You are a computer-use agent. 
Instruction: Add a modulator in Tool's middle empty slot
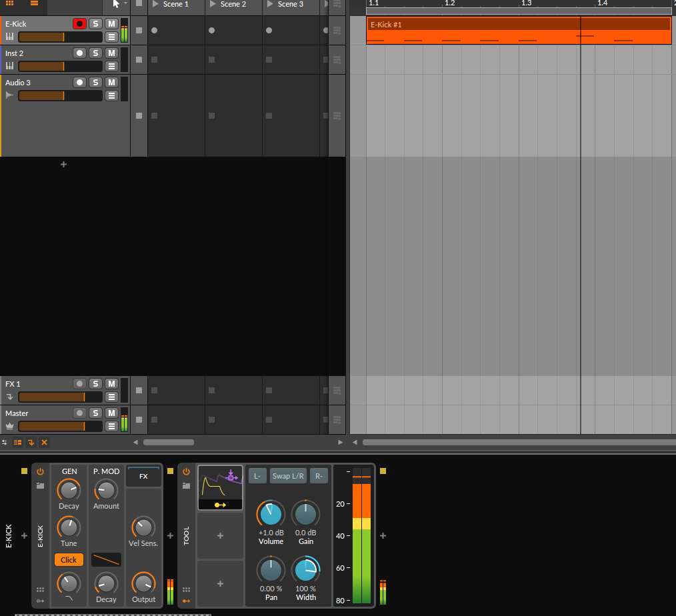tap(220, 535)
